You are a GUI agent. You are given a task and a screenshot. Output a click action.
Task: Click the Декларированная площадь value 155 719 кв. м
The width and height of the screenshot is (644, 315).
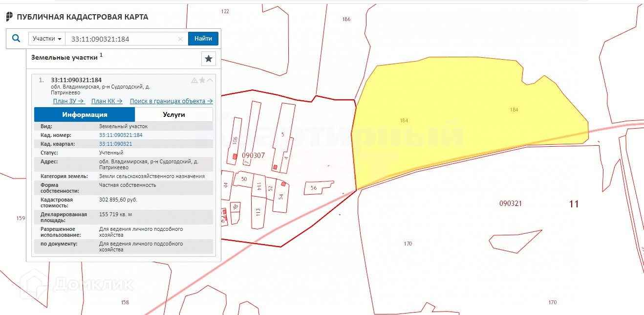(115, 215)
